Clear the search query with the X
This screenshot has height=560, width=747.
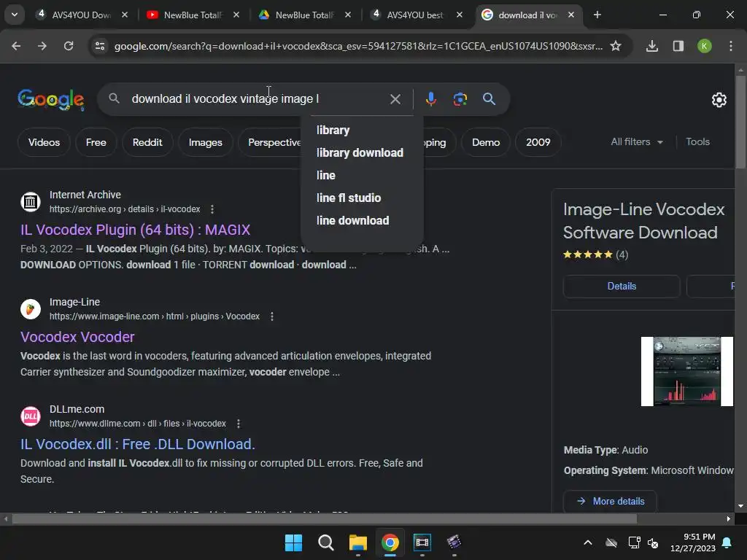tap(395, 99)
